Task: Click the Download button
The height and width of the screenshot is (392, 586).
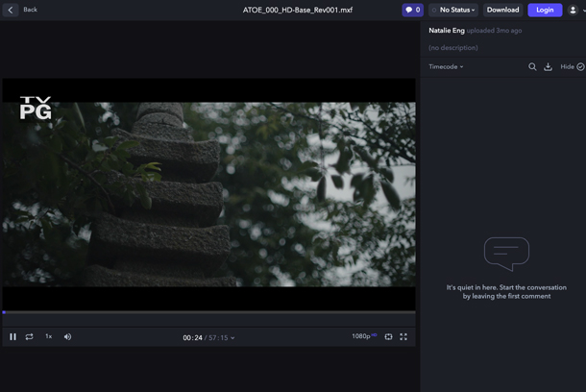Action: (x=502, y=11)
